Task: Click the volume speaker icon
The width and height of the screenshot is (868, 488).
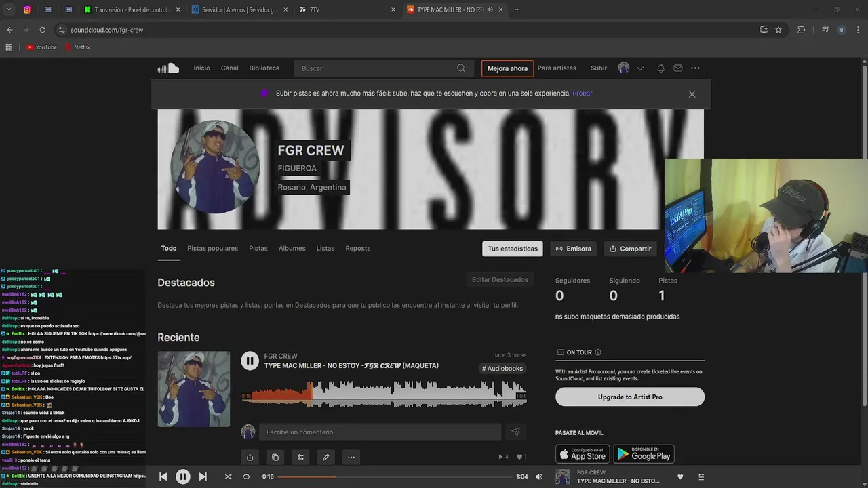Action: 539,477
